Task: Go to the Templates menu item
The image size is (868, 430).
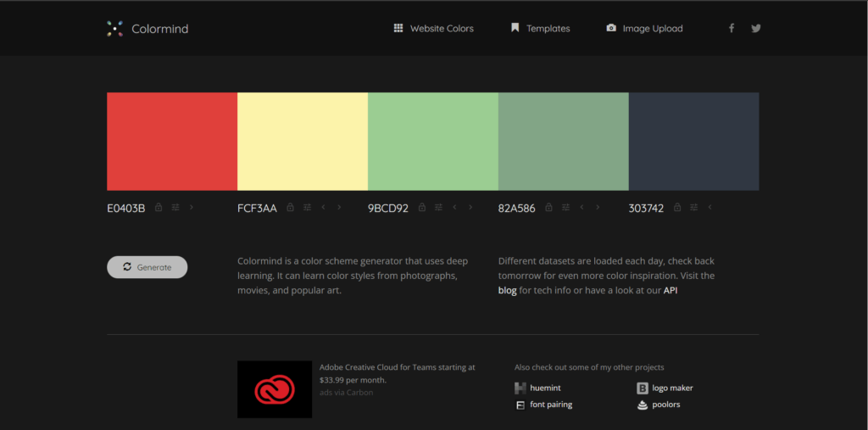Action: [x=540, y=29]
